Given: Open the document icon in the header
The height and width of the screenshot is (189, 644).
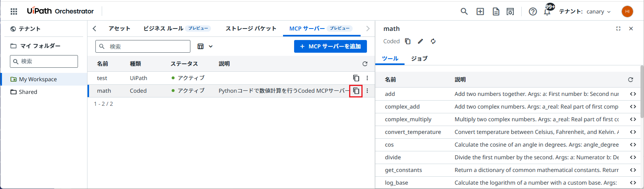Looking at the screenshot, I should coord(496,11).
